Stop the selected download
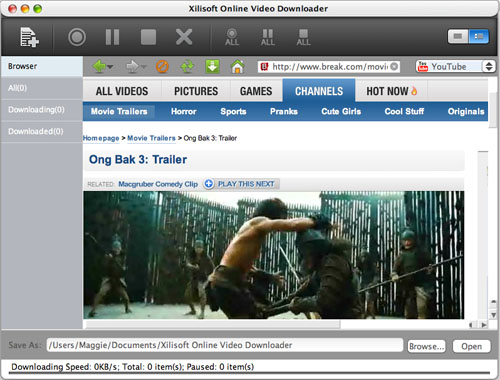 coord(148,37)
